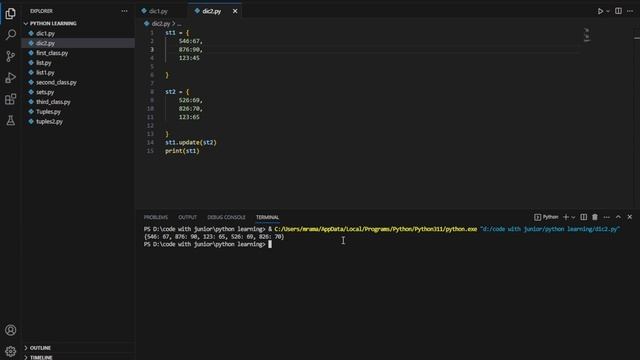Open the run button dropdown arrow
Viewport: 640px width, 360px height.
click(608, 11)
